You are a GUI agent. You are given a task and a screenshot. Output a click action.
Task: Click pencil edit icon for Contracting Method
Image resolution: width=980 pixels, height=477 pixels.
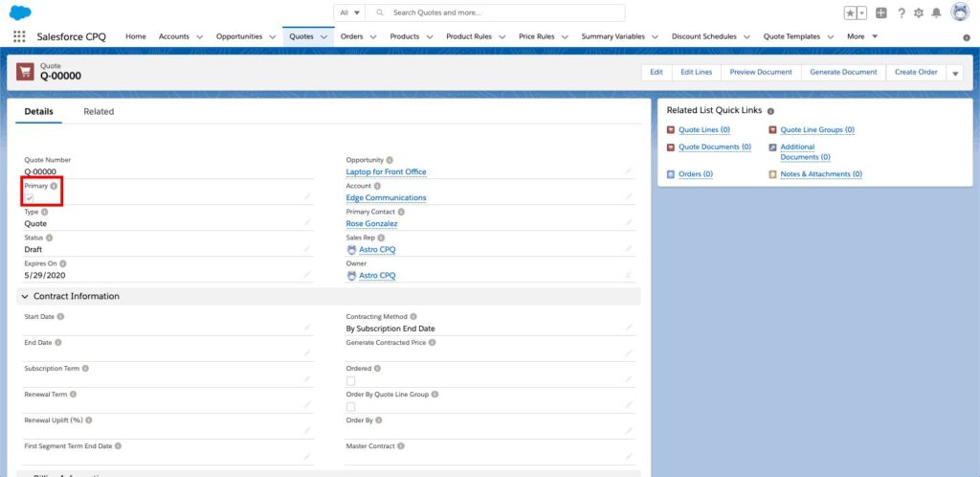(628, 328)
